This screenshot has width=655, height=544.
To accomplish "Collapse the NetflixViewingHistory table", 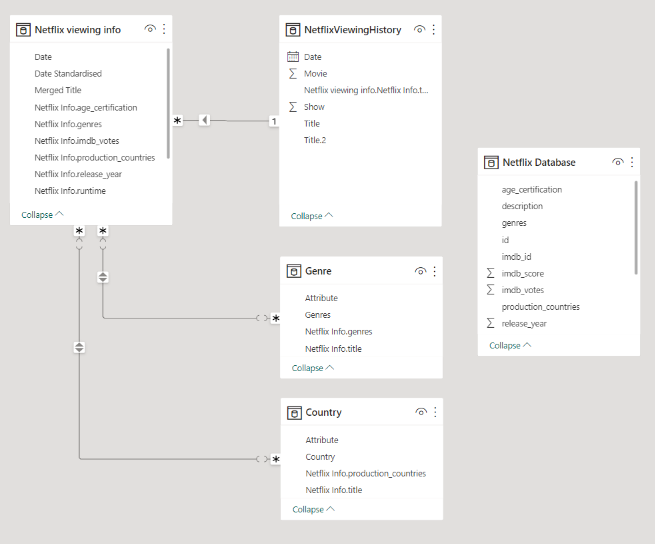I will click(312, 216).
